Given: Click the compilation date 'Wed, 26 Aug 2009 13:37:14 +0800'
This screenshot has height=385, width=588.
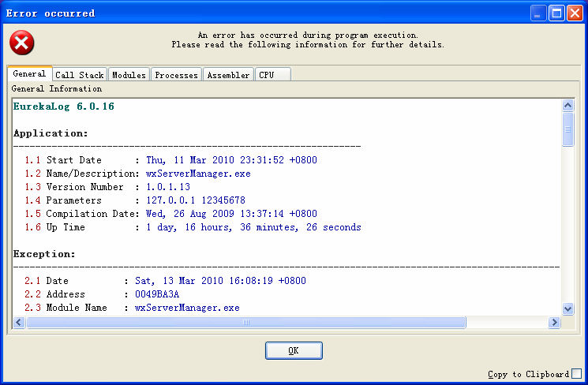Looking at the screenshot, I should [x=231, y=214].
